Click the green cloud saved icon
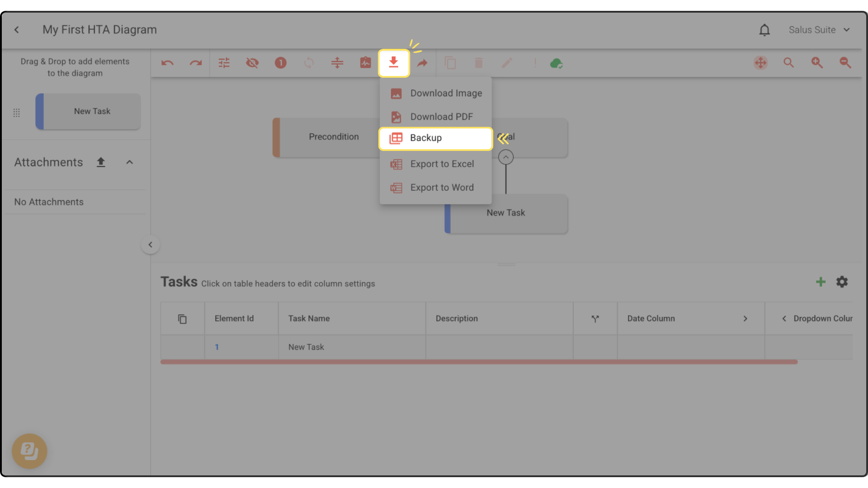 pyautogui.click(x=556, y=63)
